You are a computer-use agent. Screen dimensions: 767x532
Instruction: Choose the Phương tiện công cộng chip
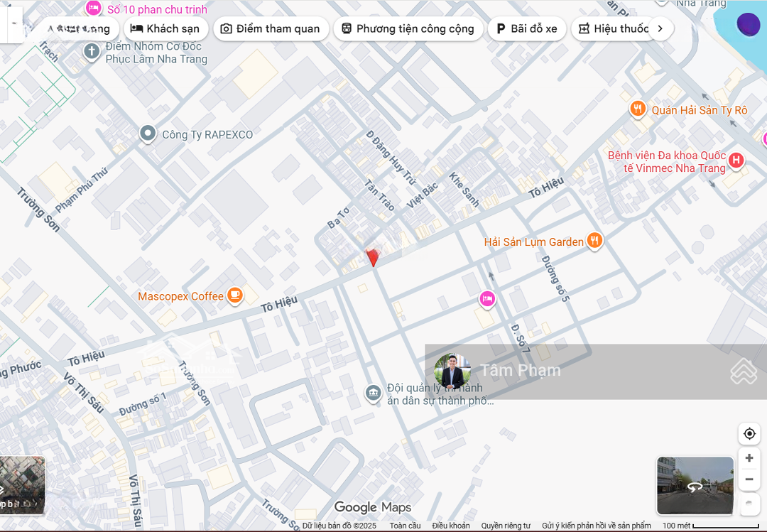[408, 29]
